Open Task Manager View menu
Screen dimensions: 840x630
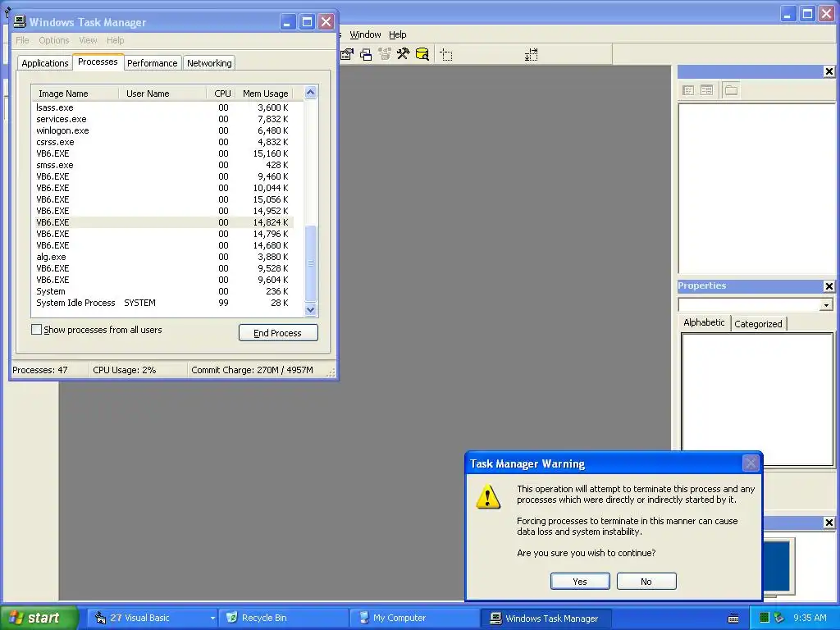(88, 40)
